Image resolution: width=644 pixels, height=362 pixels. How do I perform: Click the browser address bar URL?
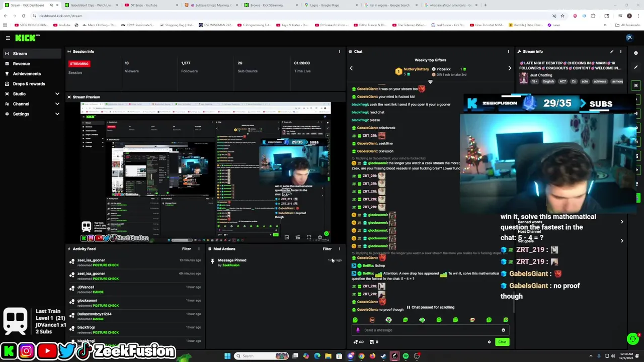[61, 16]
